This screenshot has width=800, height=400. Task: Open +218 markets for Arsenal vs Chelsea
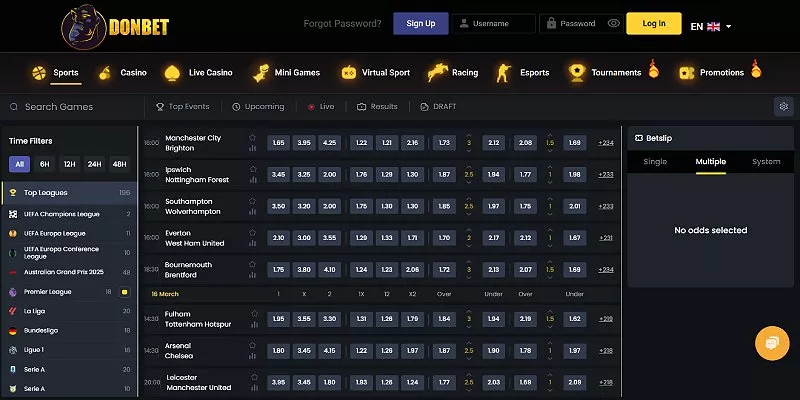(x=606, y=351)
